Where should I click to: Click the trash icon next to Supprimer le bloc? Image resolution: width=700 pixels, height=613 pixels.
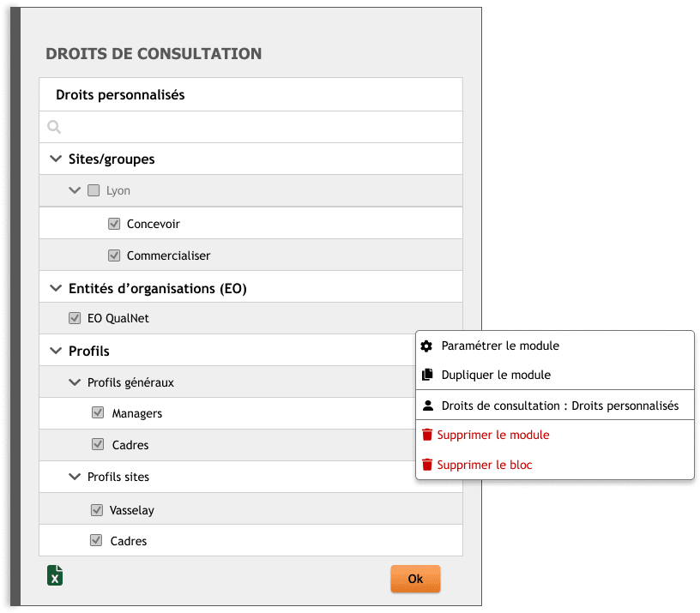coord(427,465)
